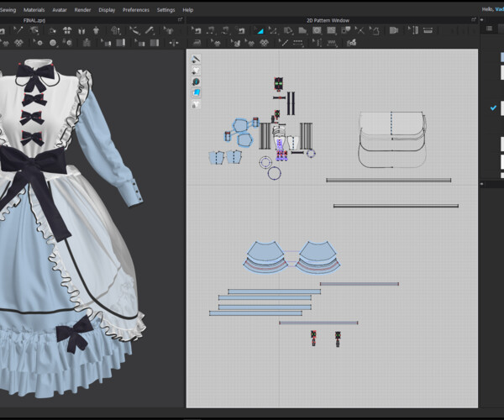504x420 pixels.
Task: Open the Display menu
Action: point(107,10)
